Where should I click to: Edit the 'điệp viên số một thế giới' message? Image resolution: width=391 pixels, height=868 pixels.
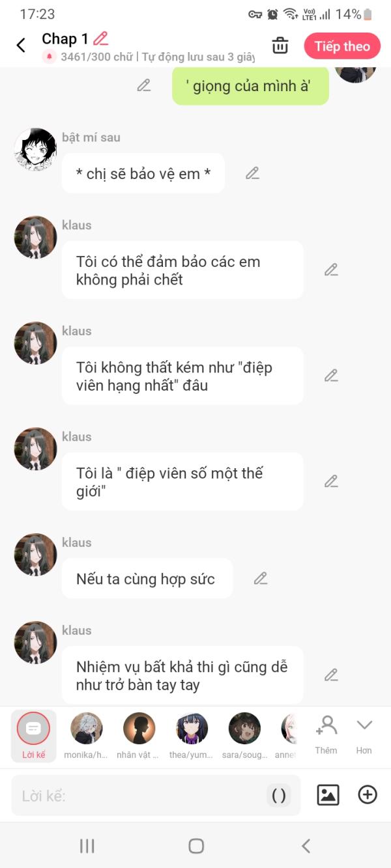coord(331,481)
